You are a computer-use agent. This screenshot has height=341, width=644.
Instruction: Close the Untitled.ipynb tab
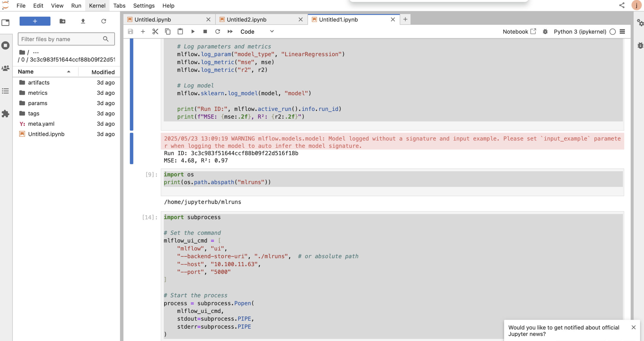pyautogui.click(x=208, y=20)
